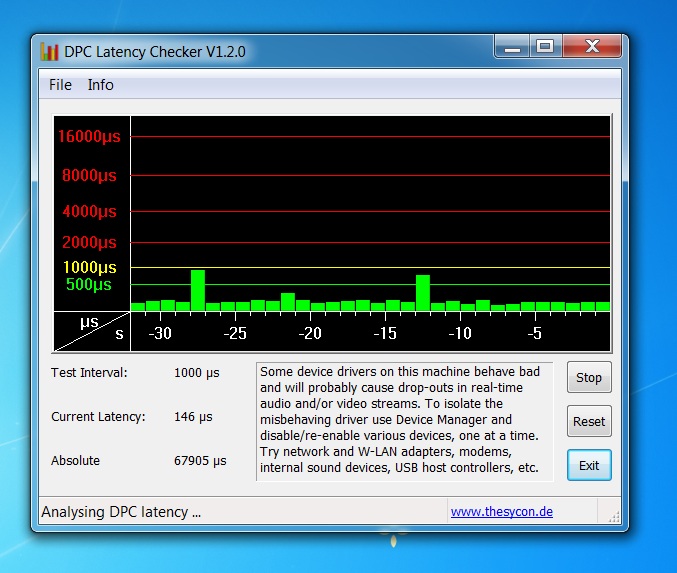Image resolution: width=677 pixels, height=573 pixels.
Task: Click the DPC Latency Checker V1.2.0 title
Action: pyautogui.click(x=155, y=52)
